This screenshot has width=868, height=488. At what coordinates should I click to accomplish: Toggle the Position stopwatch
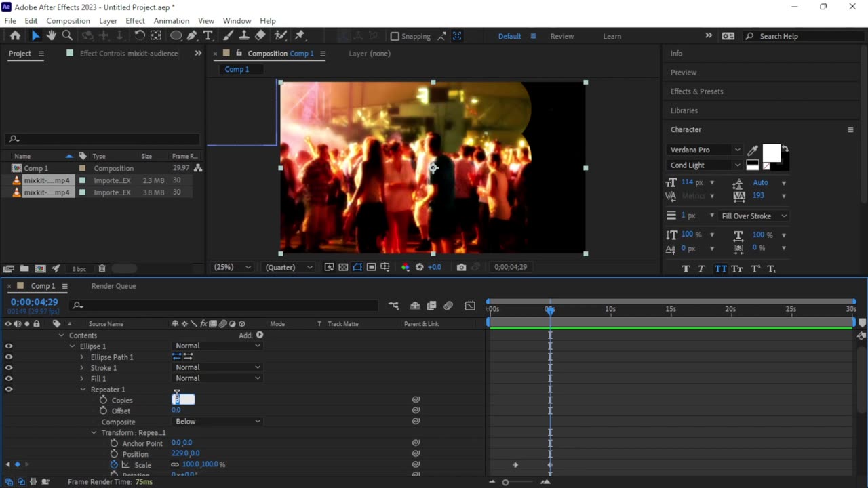coord(114,454)
